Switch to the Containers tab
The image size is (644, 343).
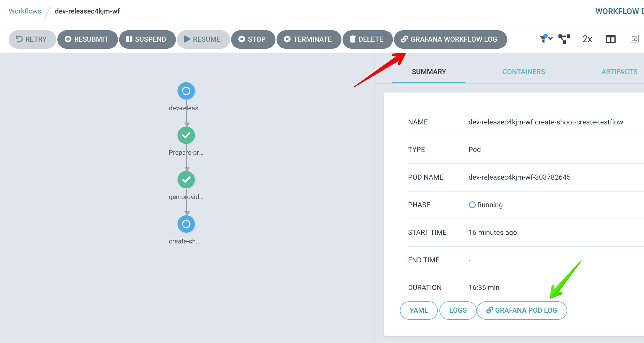coord(524,72)
